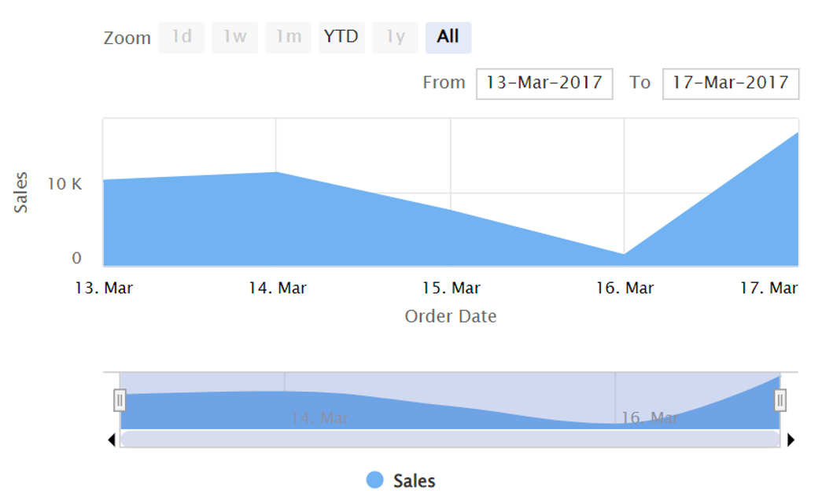Click the right navigator scroll arrow
Viewport: 822px width, 504px height.
790,439
